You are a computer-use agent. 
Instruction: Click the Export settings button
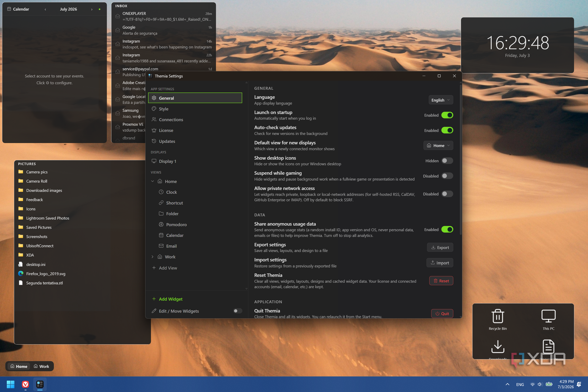[x=440, y=247]
